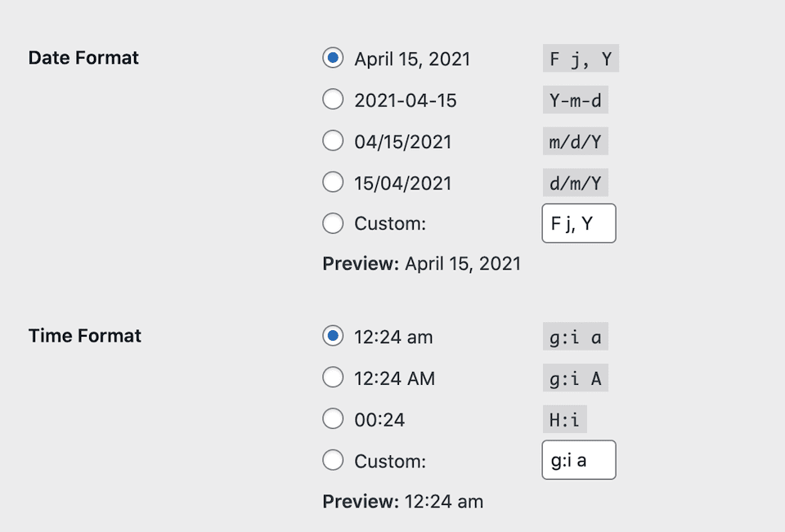Screen dimensions: 785x532
Task: Choose the 2021-04-15 date format option
Action: click(333, 99)
